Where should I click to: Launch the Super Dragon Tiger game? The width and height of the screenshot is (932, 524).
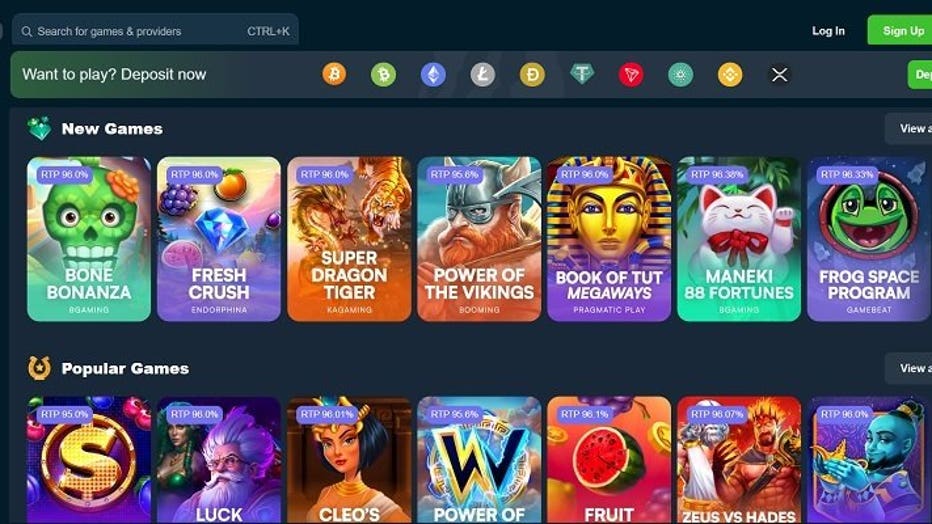[x=349, y=239]
